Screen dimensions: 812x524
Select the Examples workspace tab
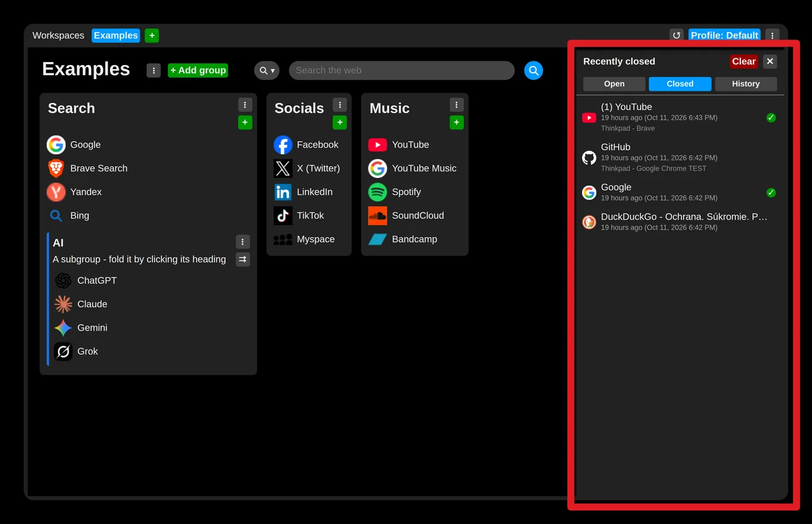click(x=116, y=35)
